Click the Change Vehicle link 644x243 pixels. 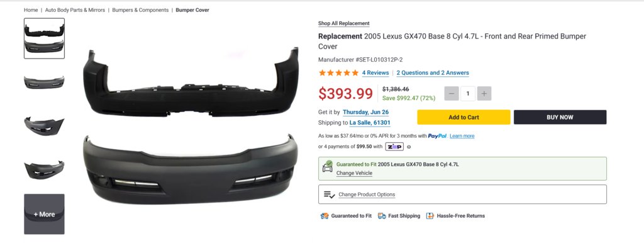[354, 173]
